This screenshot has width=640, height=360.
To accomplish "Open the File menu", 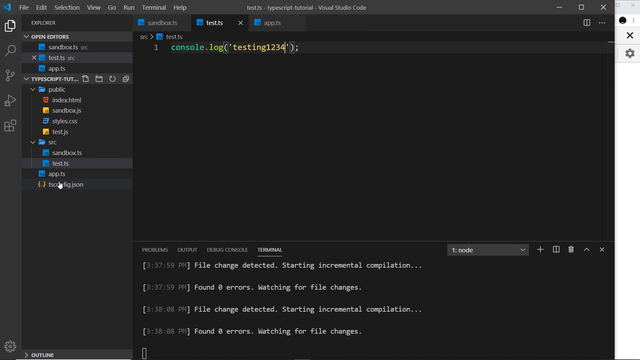I will click(x=24, y=7).
